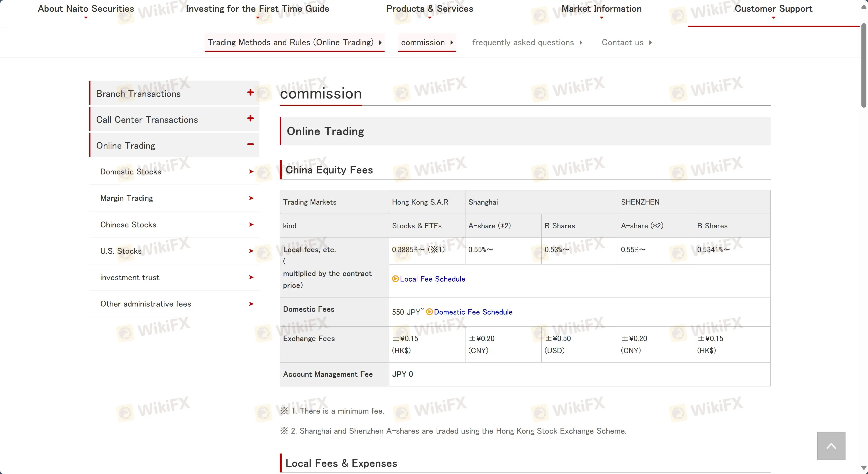Viewport: 868px width, 474px height.
Task: Select the SHENZHEN header cell
Action: [694, 202]
